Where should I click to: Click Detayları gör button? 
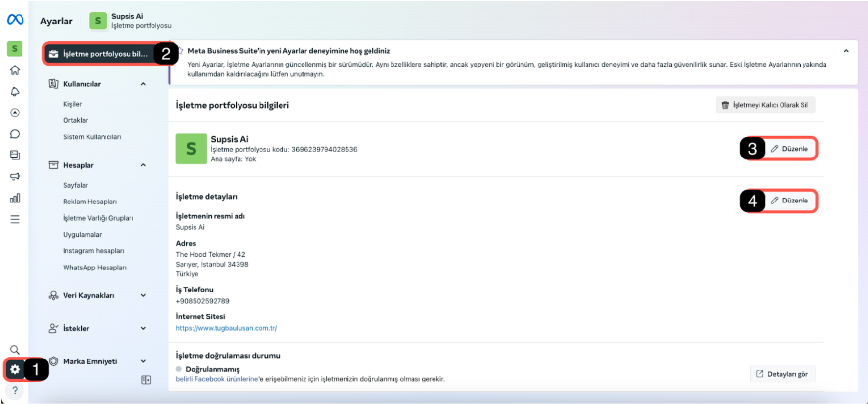point(782,374)
